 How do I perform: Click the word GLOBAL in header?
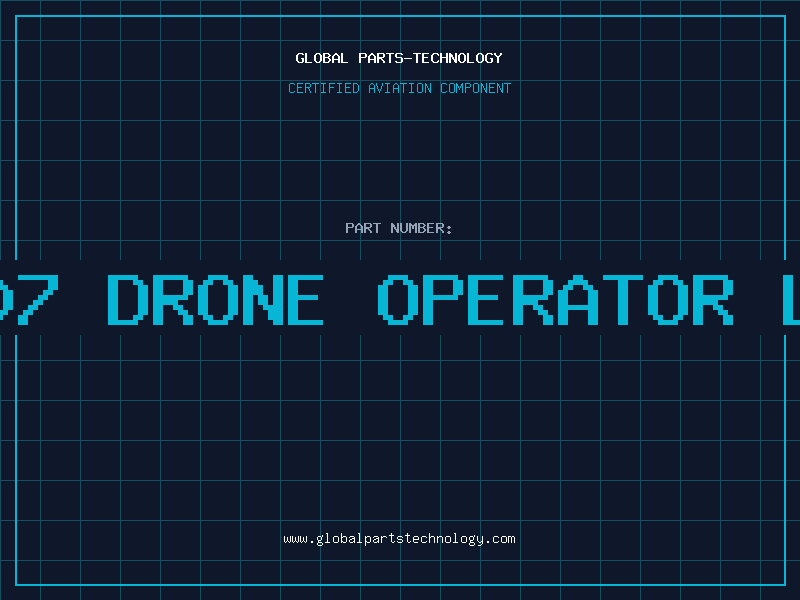(x=322, y=58)
